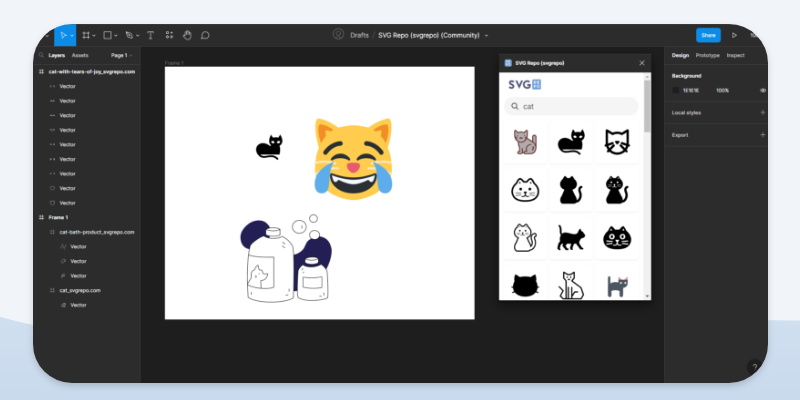Open the Pen tool dropdown arrow
Image resolution: width=800 pixels, height=400 pixels.
tap(137, 36)
